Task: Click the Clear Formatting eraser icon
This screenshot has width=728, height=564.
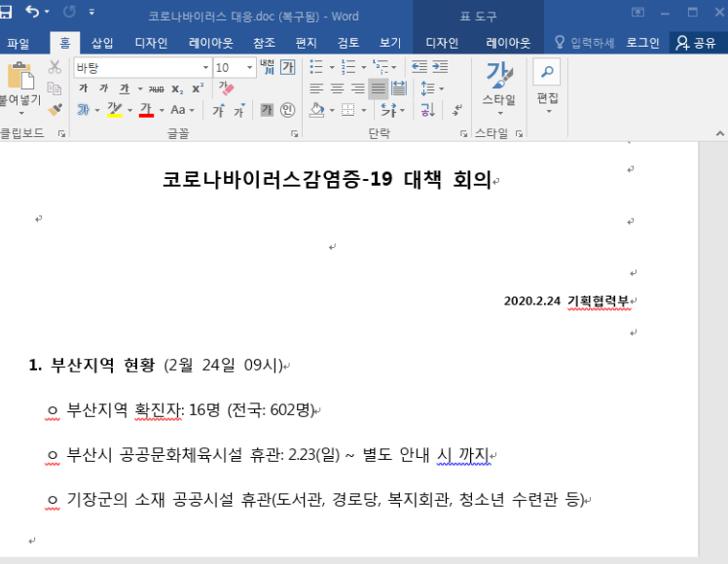Action: 226,88
